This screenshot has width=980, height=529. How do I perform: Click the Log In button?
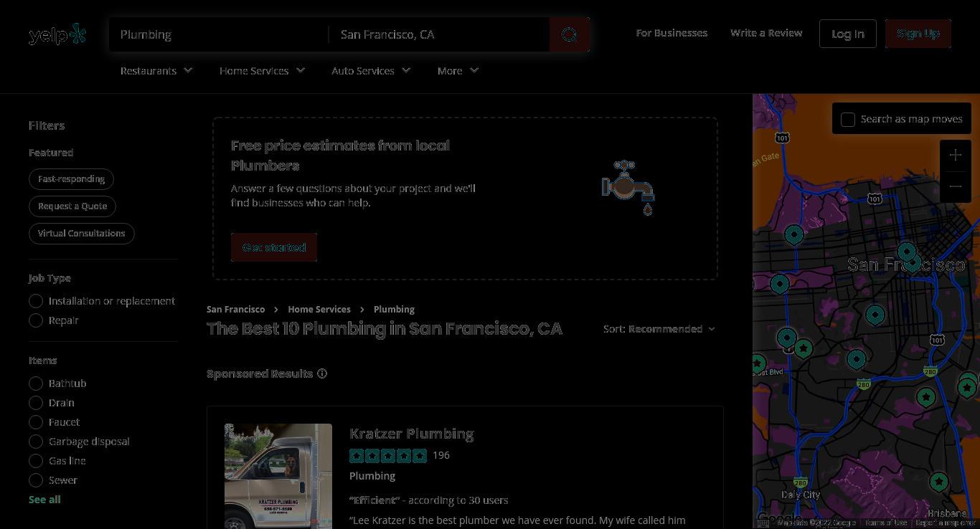(x=848, y=34)
